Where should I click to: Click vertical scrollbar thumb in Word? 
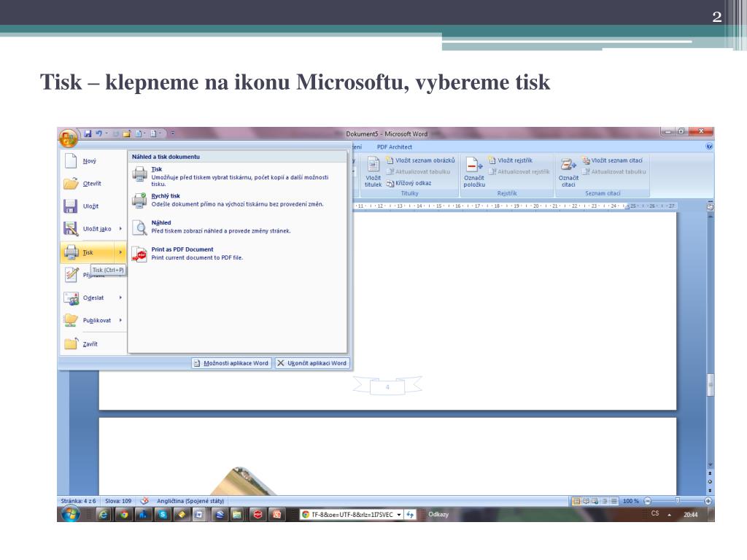click(711, 385)
